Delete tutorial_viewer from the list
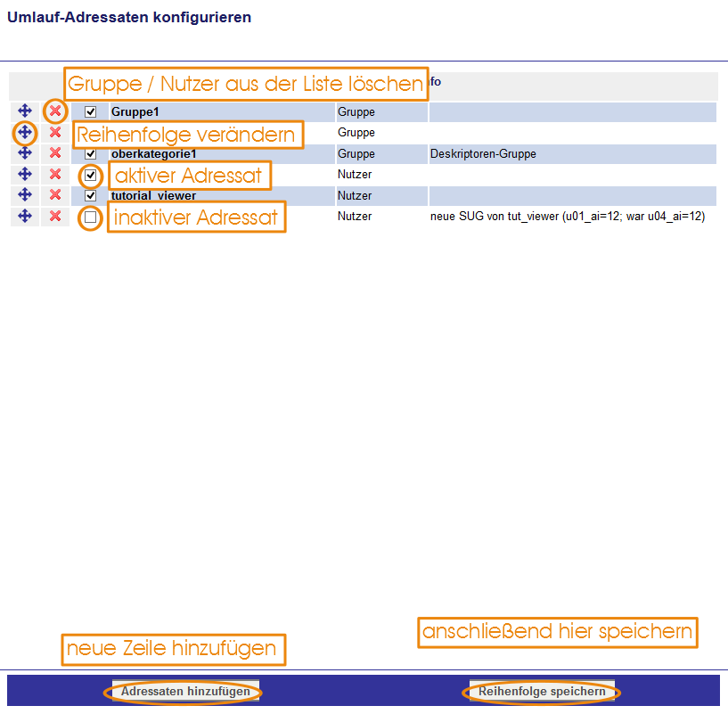This screenshot has width=728, height=714. point(55,194)
